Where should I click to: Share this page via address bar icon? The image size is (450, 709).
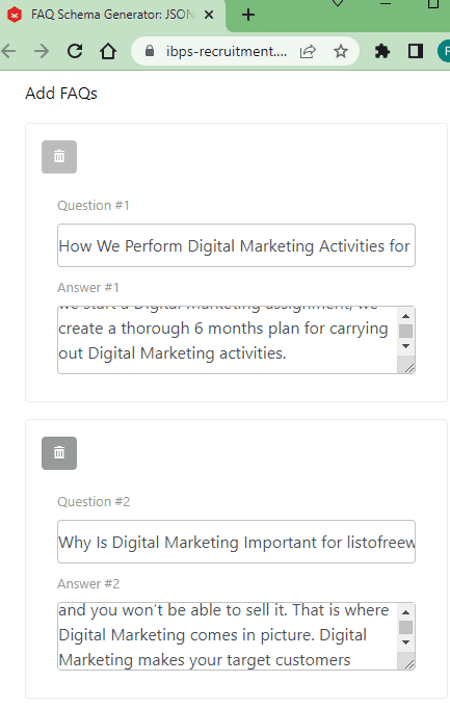(x=308, y=51)
